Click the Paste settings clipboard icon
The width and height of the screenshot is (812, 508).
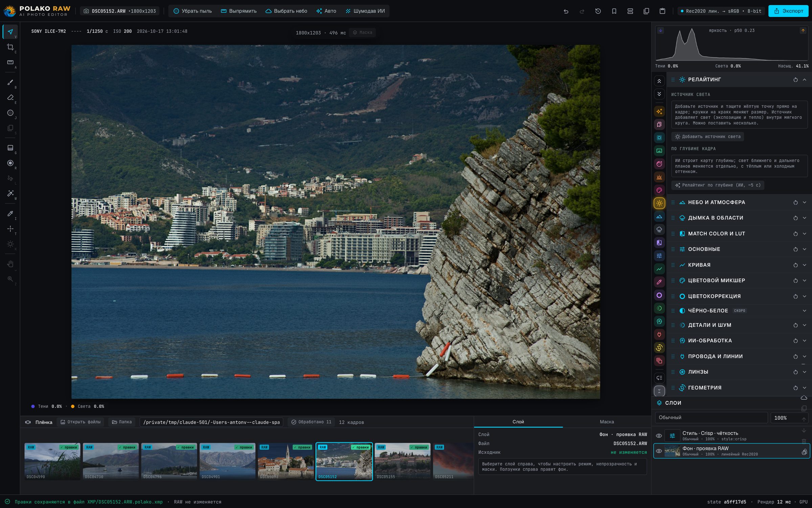662,11
